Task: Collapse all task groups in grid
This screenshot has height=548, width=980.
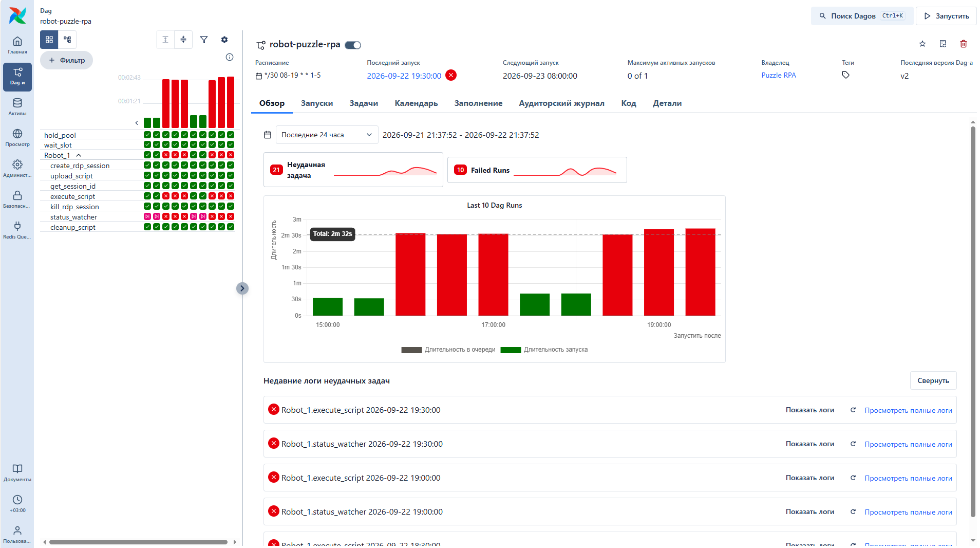Action: 183,40
